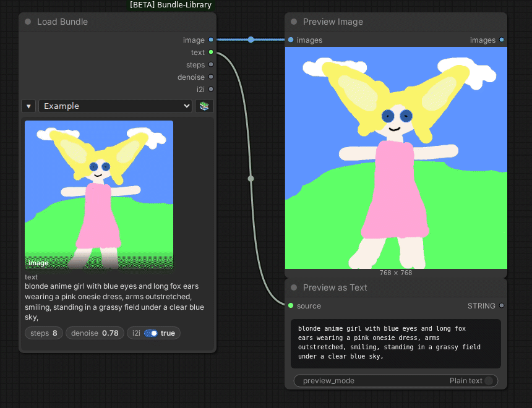This screenshot has height=408, width=532.
Task: Click the source input socket
Action: pyautogui.click(x=291, y=305)
